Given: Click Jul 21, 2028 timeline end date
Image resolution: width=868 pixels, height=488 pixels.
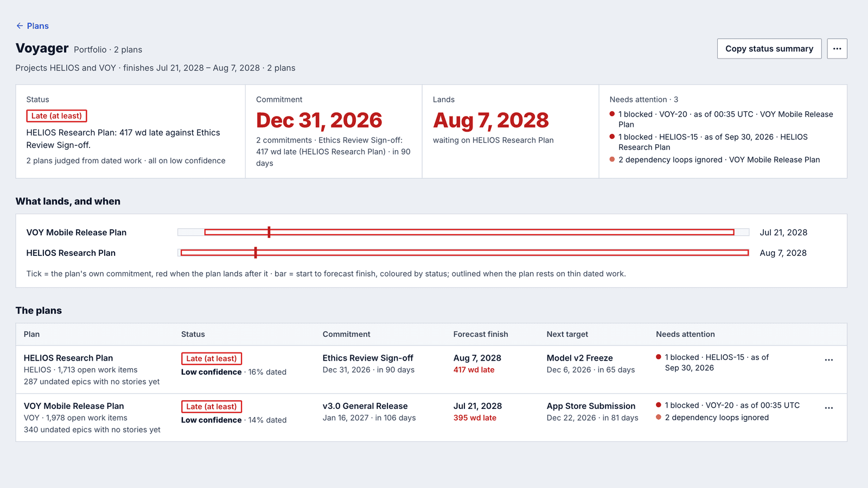Looking at the screenshot, I should (x=783, y=233).
